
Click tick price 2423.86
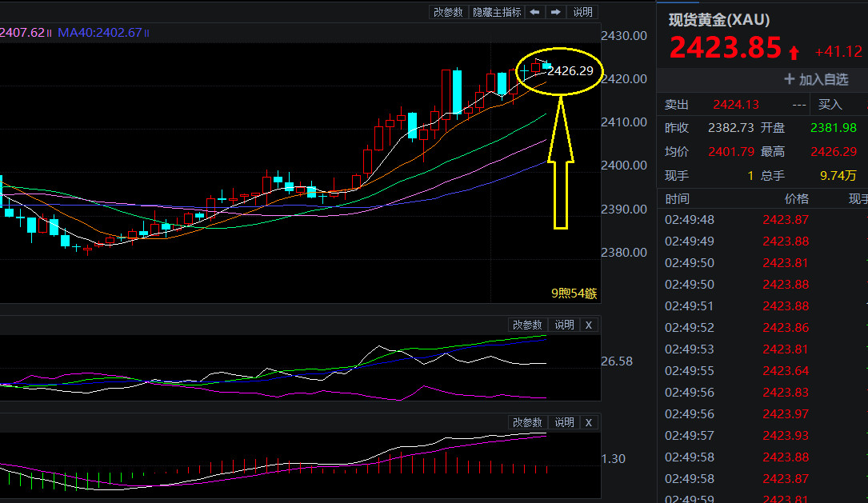[786, 328]
